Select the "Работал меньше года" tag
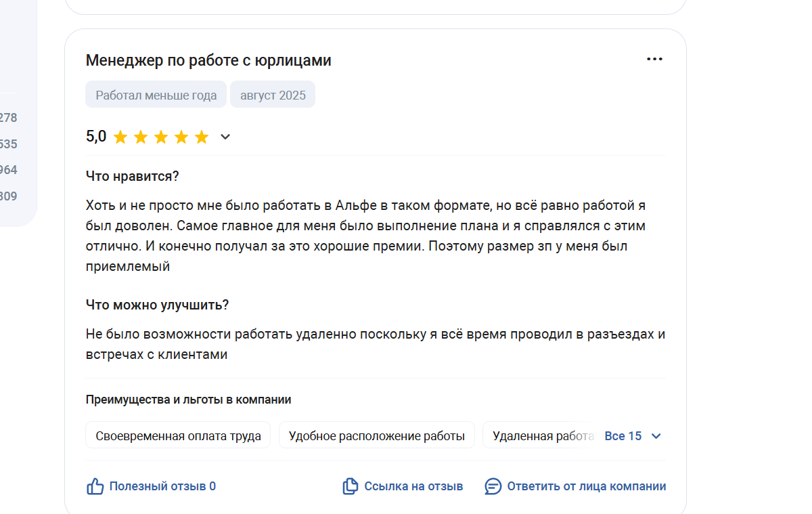The height and width of the screenshot is (514, 812). (x=156, y=95)
